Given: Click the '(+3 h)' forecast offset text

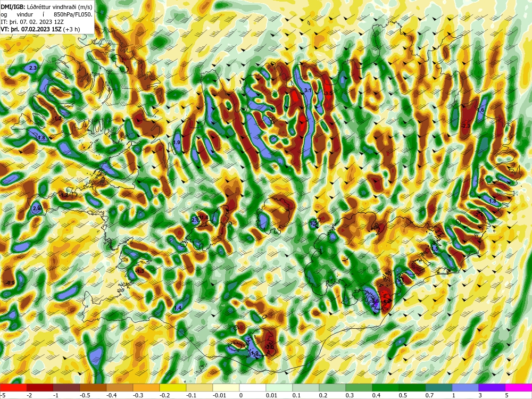Looking at the screenshot, I should coord(72,29).
